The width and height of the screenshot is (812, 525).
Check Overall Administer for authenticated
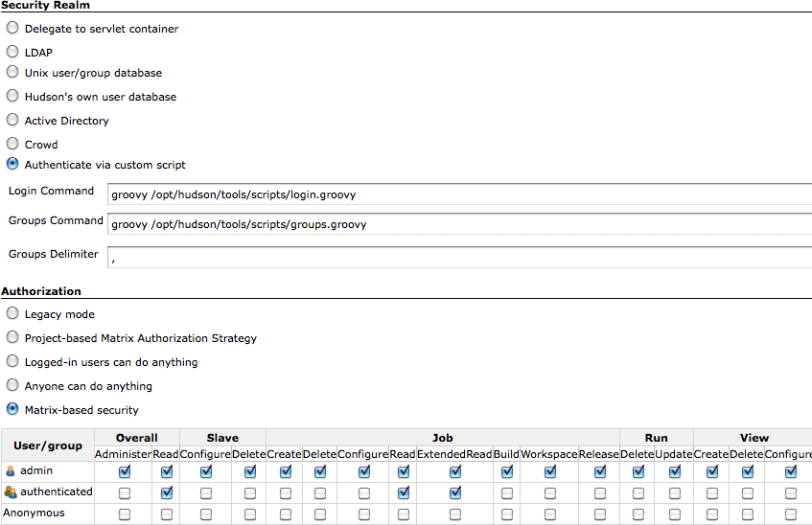pos(125,493)
